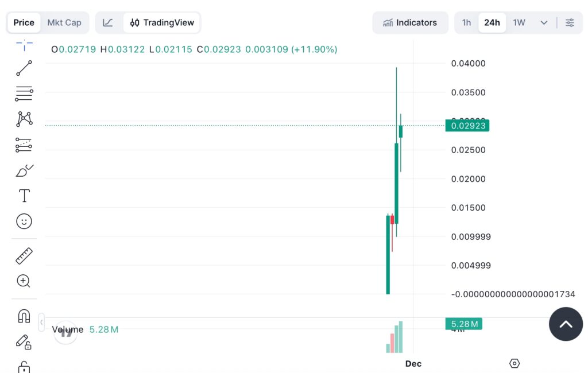Open the Fib Retracement drawing tool
The width and height of the screenshot is (588, 373).
[24, 93]
